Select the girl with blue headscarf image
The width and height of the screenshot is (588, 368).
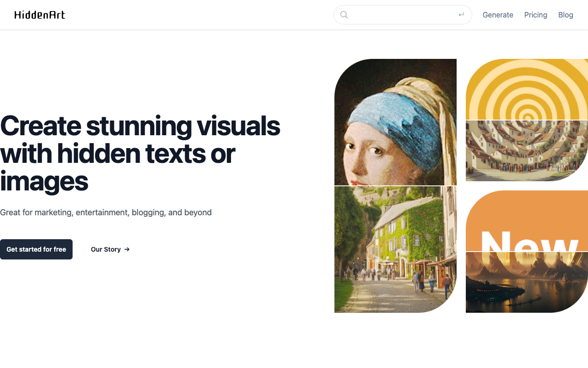tap(396, 122)
